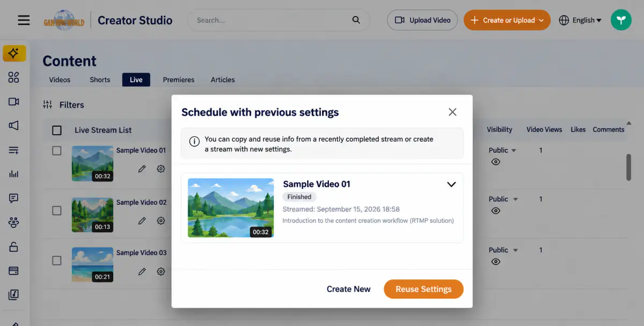The image size is (644, 326).
Task: Switch to the Articles tab
Action: (x=223, y=79)
